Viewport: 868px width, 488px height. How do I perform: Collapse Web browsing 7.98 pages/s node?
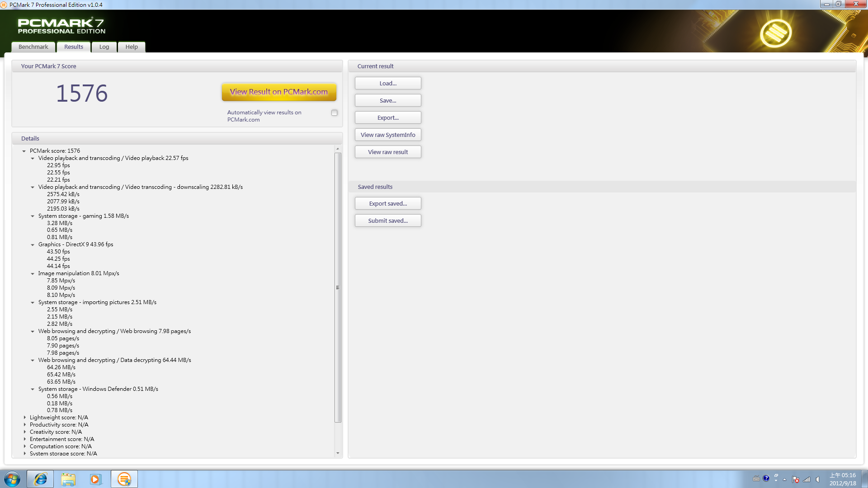pos(33,331)
